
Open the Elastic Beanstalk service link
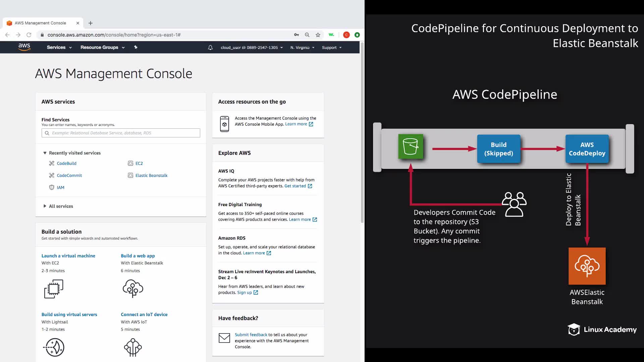point(151,175)
